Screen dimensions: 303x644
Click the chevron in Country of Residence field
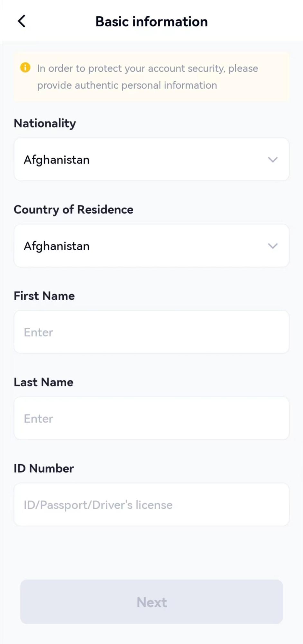pyautogui.click(x=273, y=246)
